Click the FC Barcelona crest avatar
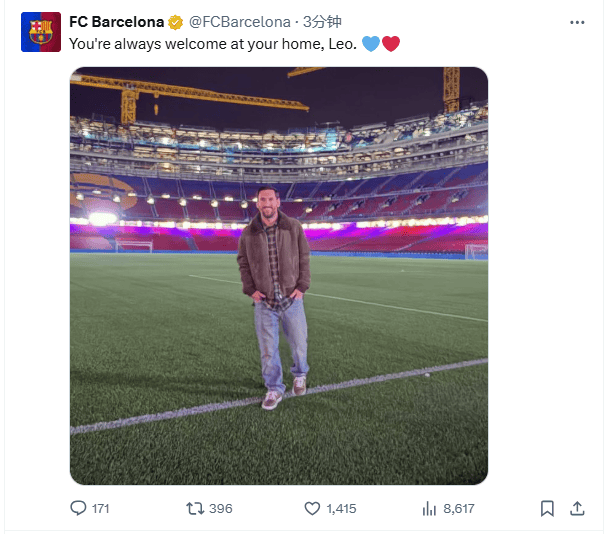This screenshot has width=604, height=534. [x=41, y=34]
